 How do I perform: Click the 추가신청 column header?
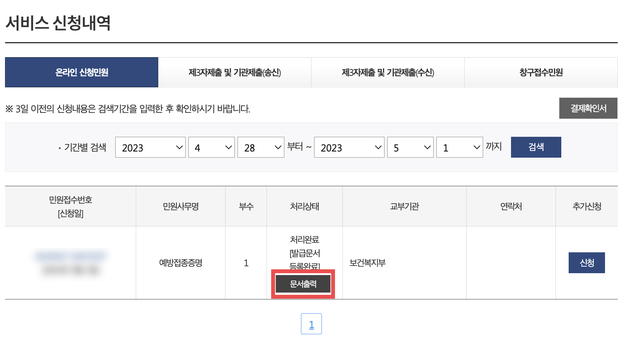(586, 206)
